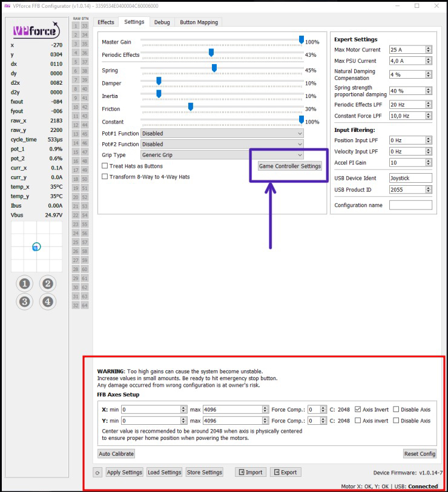Select the Settings tab
448x492 pixels.
[134, 22]
